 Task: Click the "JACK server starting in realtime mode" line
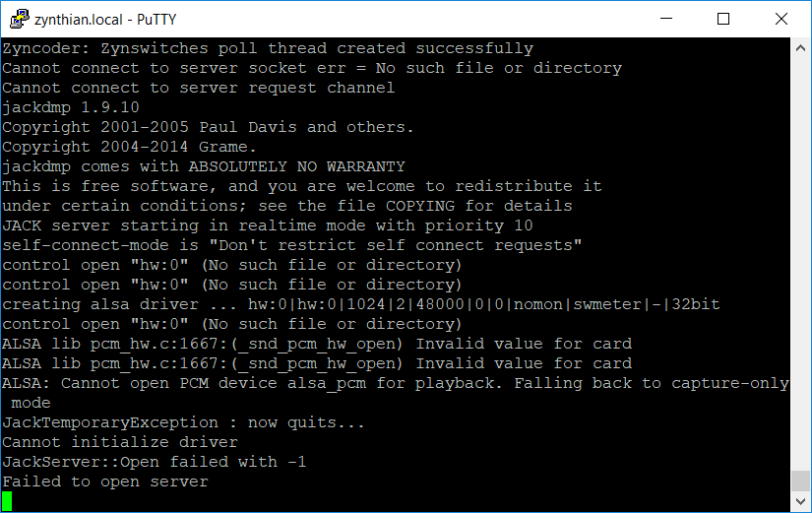point(267,225)
